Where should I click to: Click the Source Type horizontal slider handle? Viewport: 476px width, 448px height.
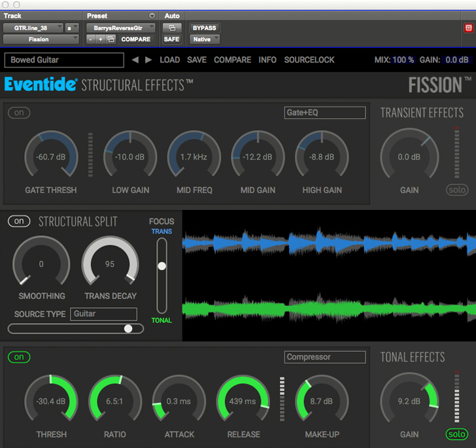click(128, 328)
